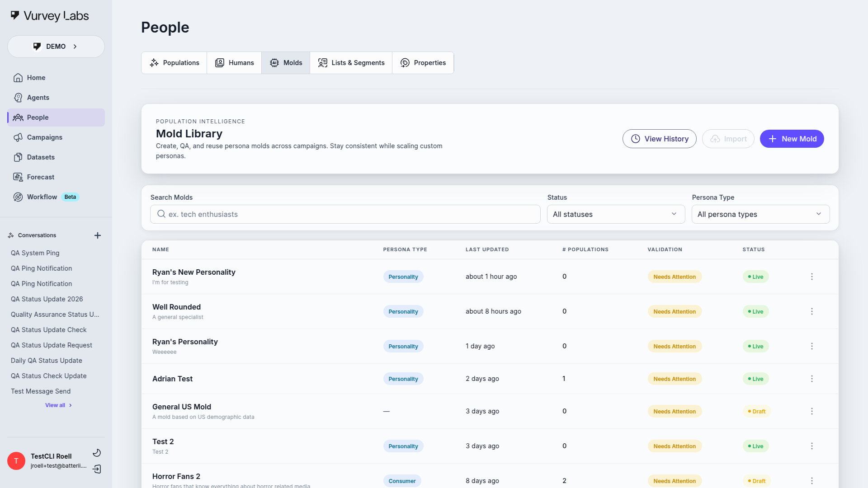The width and height of the screenshot is (868, 488).
Task: Start a new conversation with plus icon
Action: coord(98,235)
